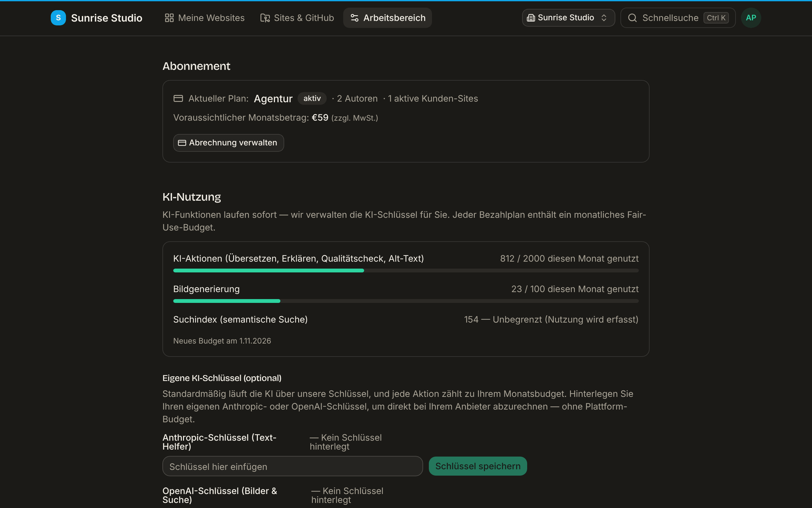
Task: Click the blue Sunrise Studio logo icon
Action: tap(58, 18)
